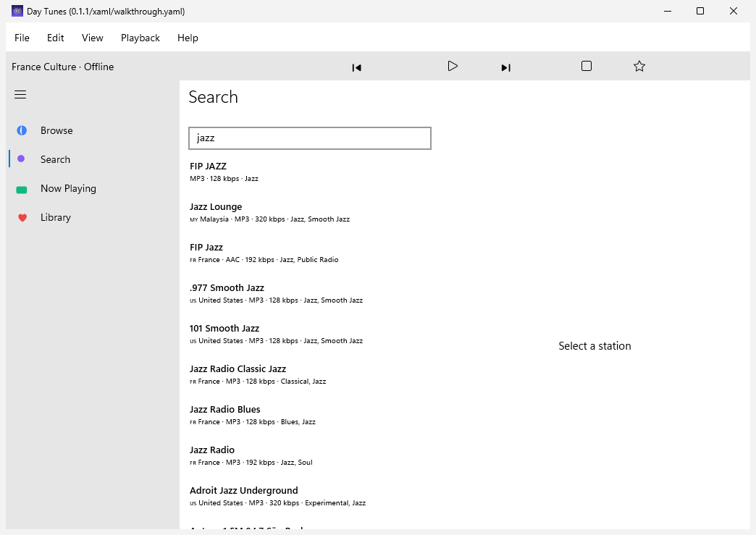This screenshot has width=756, height=535.
Task: Select the Search navigation label
Action: [56, 159]
